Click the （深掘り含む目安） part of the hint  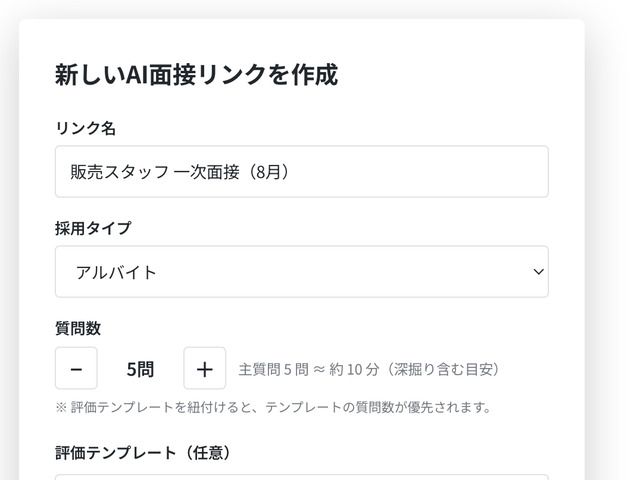pos(442,369)
